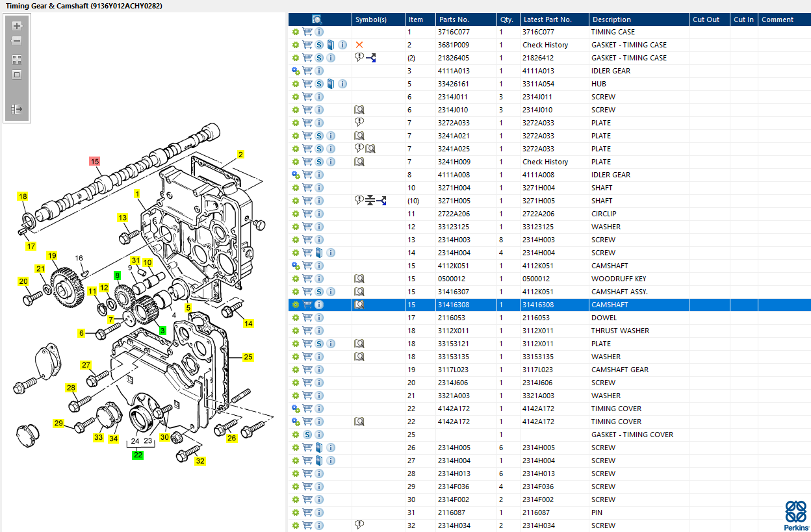The width and height of the screenshot is (811, 532).
Task: Expand assembly gears icon for CAMSHAFT 4112K051
Action: [296, 266]
